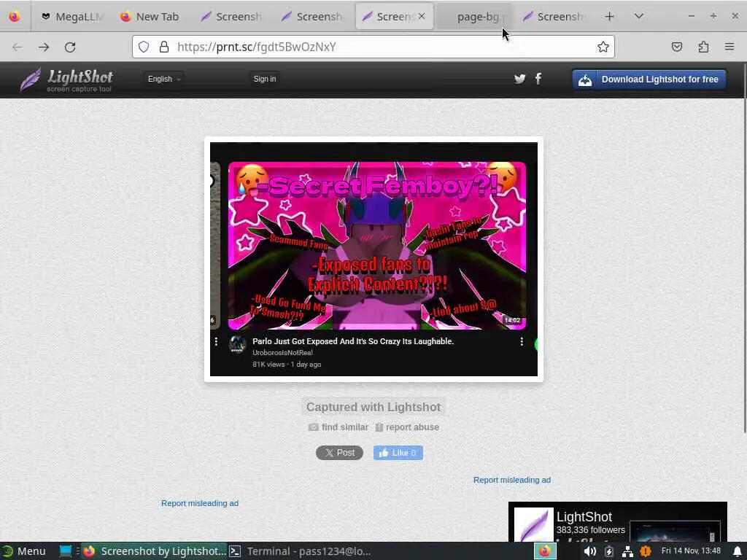Click left-side Report misleading ad link
747x560 pixels.
(x=200, y=503)
